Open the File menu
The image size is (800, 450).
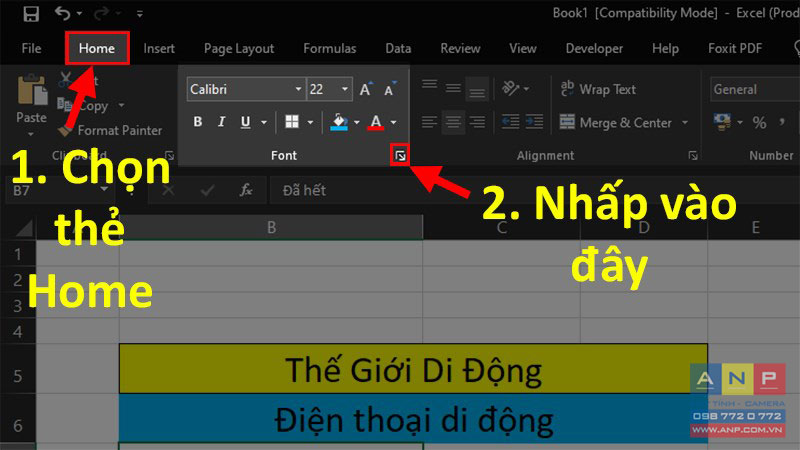point(32,48)
